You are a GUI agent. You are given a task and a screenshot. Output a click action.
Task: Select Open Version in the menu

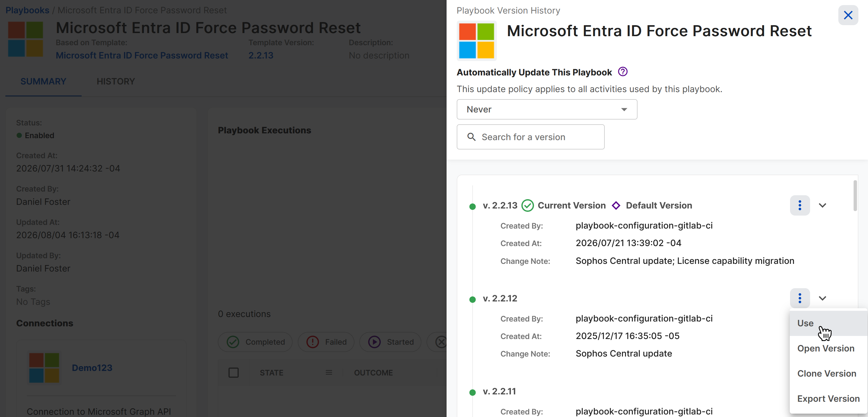point(828,348)
